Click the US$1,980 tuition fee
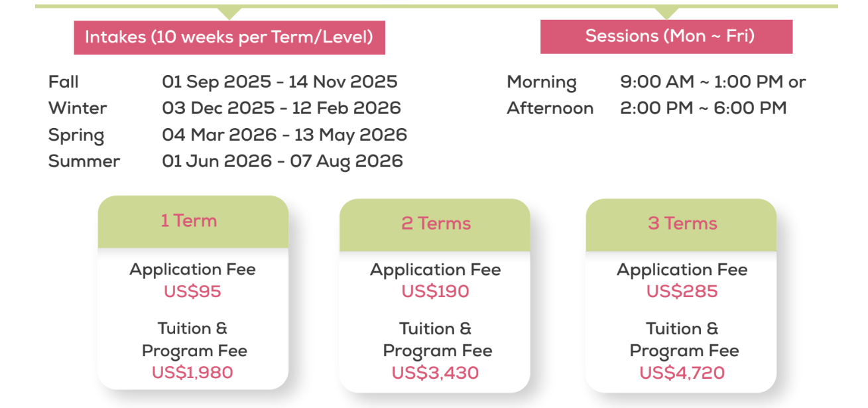This screenshot has width=868, height=408. [x=192, y=373]
